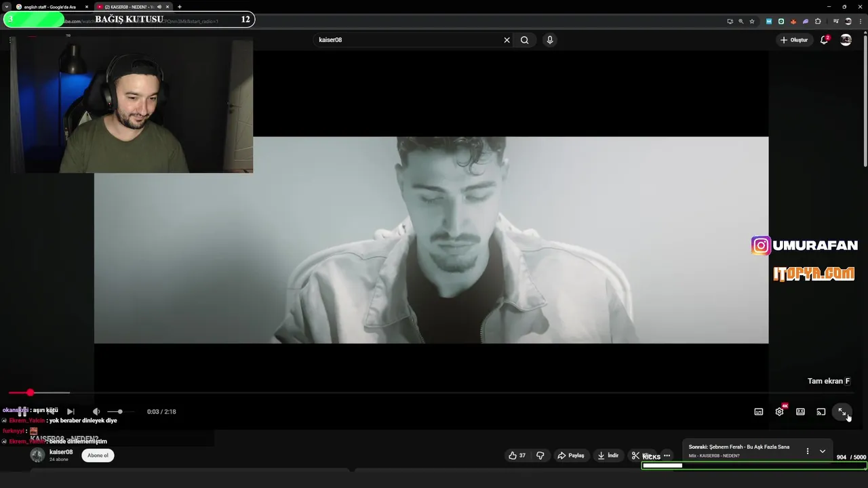The width and height of the screenshot is (868, 488).
Task: Open YouTube account avatar menu
Action: point(846,40)
